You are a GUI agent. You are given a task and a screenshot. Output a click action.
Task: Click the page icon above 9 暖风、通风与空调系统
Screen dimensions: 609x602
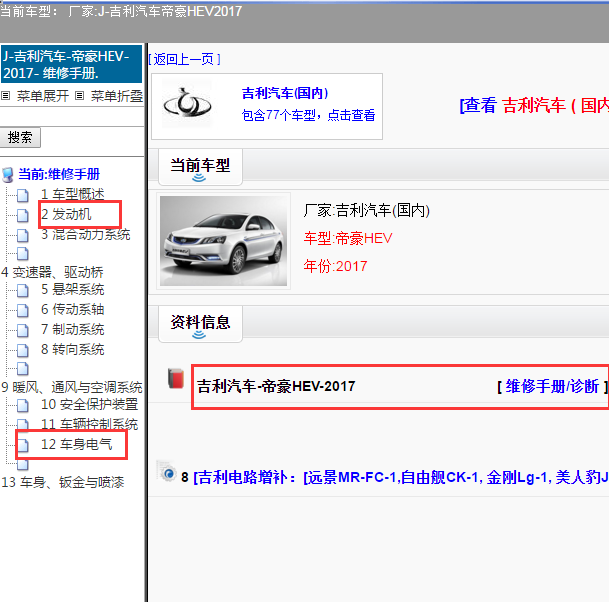[23, 368]
